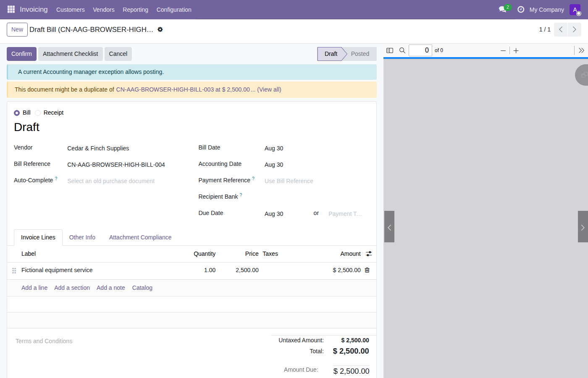Image resolution: width=588 pixels, height=378 pixels.
Task: Open the Accounting Date picker
Action: [x=317, y=165]
